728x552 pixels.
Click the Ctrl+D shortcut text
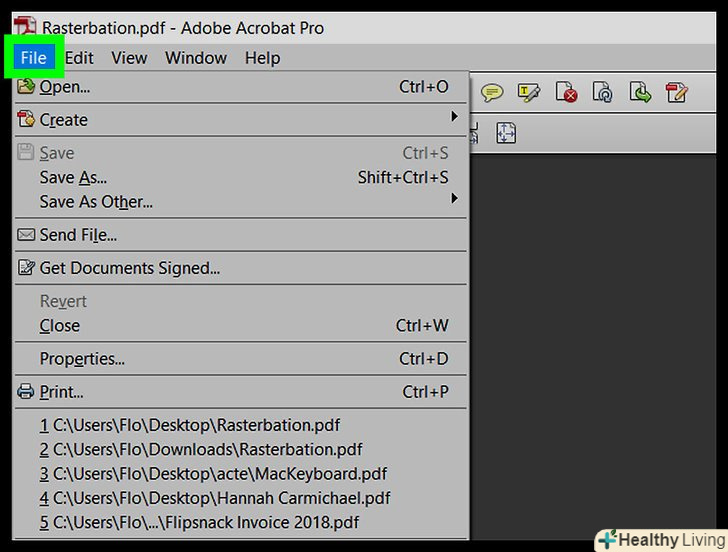click(x=423, y=358)
